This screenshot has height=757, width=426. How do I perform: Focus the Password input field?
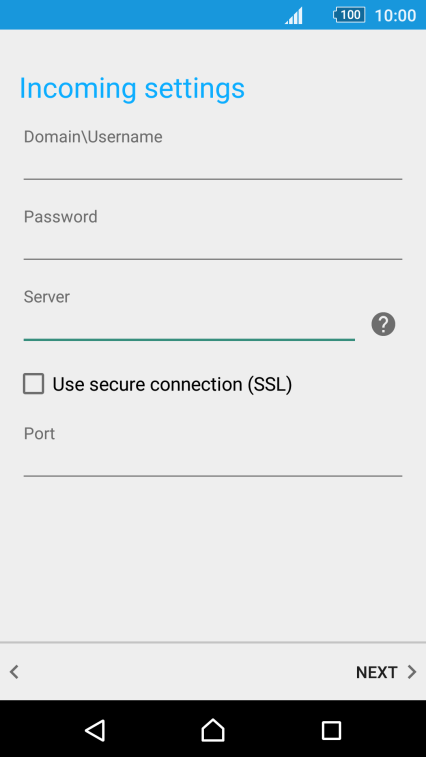point(213,245)
